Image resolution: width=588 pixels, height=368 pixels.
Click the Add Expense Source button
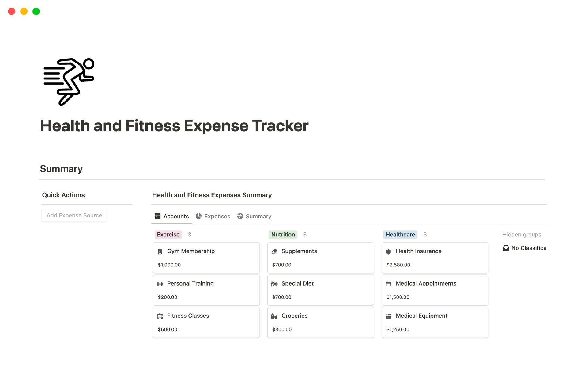pyautogui.click(x=74, y=215)
